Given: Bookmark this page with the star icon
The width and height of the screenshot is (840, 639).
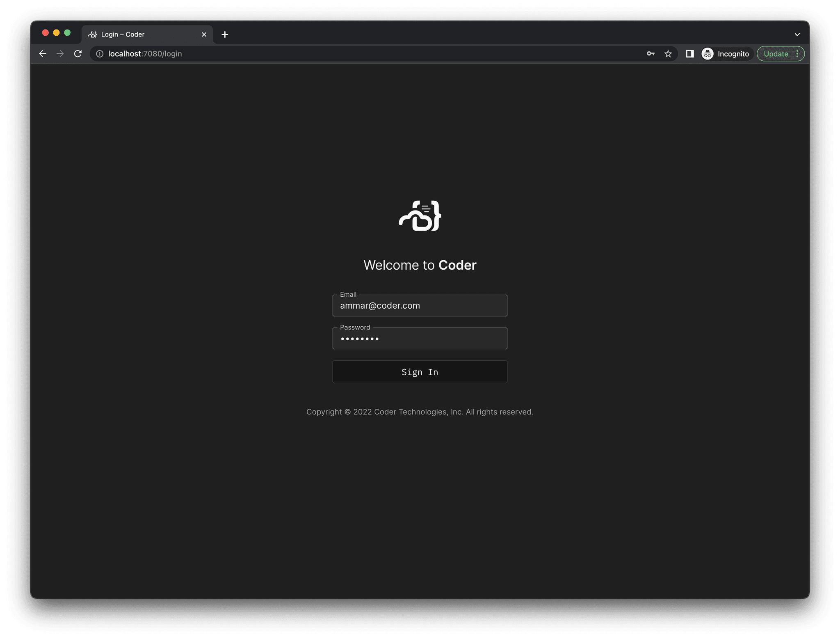Looking at the screenshot, I should [668, 54].
